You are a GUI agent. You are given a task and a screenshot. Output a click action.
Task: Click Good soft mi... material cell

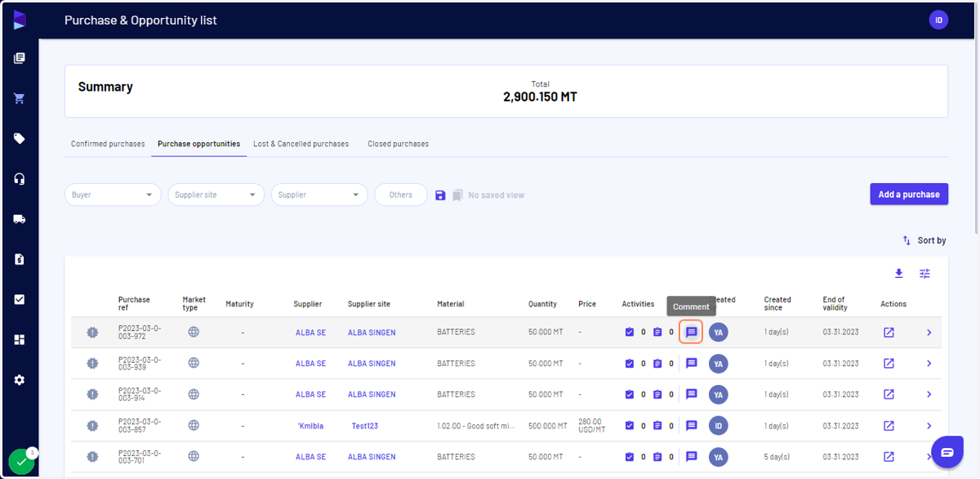(477, 426)
